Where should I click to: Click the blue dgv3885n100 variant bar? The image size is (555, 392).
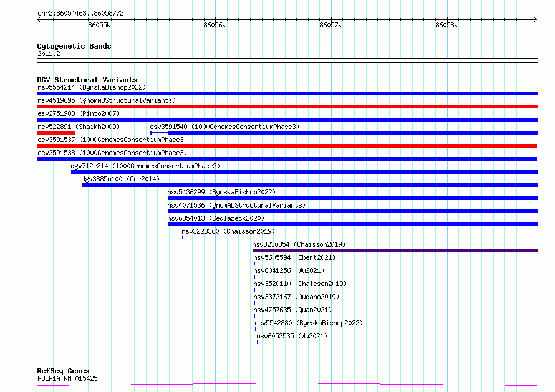point(309,185)
